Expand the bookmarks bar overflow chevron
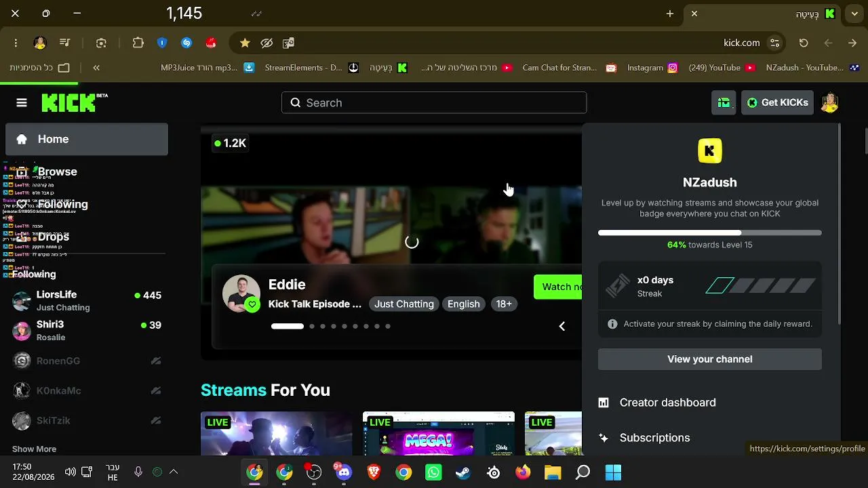This screenshot has height=488, width=868. [x=96, y=68]
